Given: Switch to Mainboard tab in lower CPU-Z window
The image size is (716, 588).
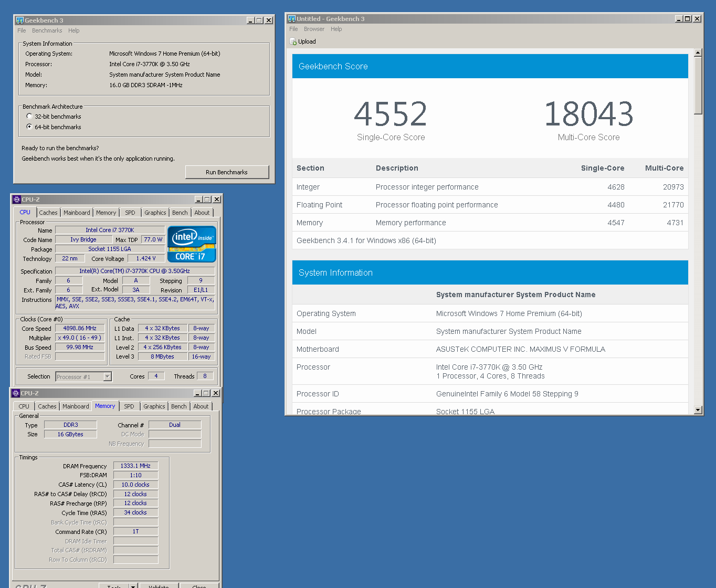Looking at the screenshot, I should coord(76,406).
